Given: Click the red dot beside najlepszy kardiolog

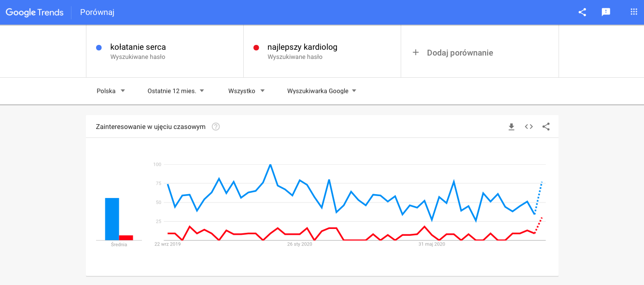Looking at the screenshot, I should click(x=256, y=48).
